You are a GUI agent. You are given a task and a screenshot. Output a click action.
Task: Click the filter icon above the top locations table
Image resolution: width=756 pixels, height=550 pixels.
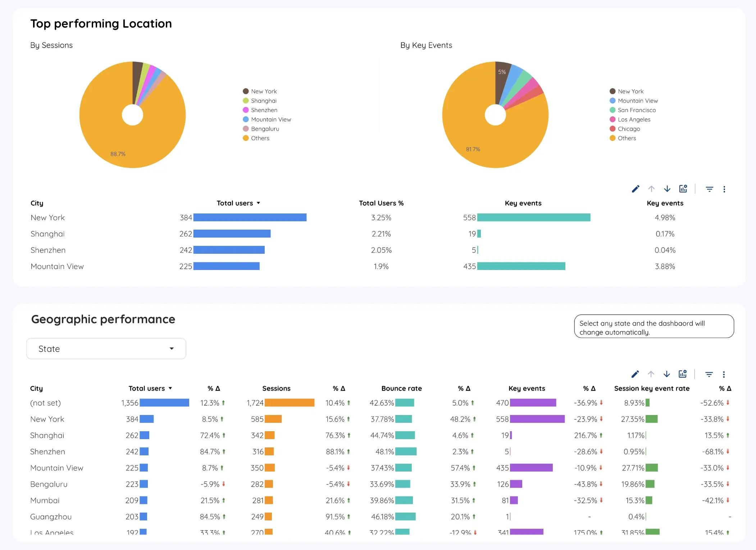[x=709, y=189]
